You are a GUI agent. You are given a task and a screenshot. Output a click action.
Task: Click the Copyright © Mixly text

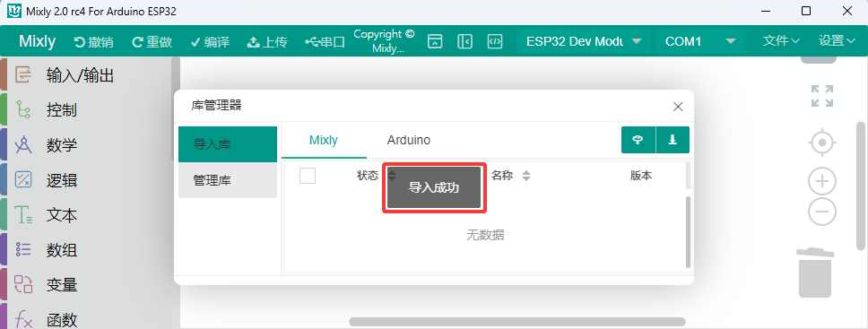coord(384,41)
